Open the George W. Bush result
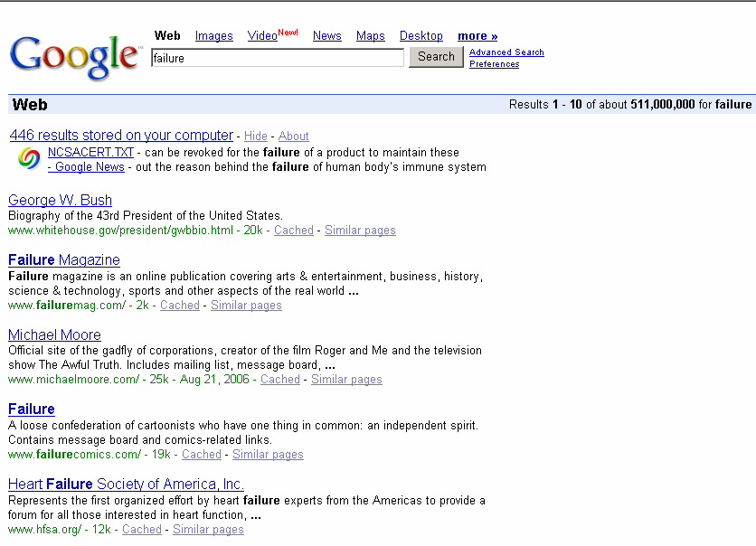756x546 pixels. (x=60, y=200)
